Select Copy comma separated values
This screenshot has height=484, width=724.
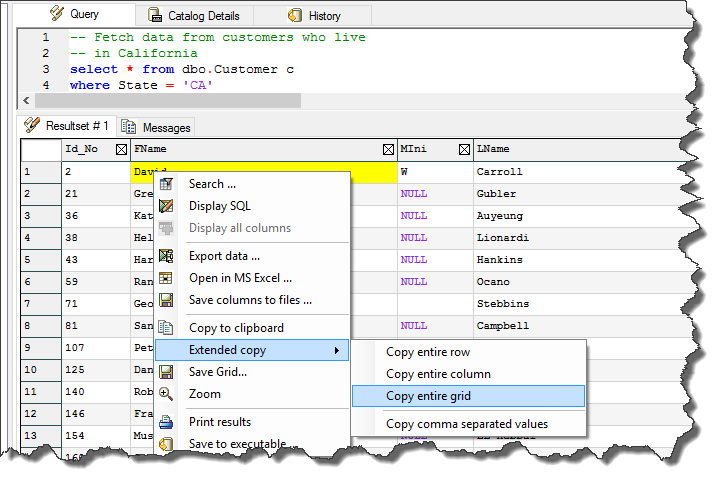click(467, 424)
